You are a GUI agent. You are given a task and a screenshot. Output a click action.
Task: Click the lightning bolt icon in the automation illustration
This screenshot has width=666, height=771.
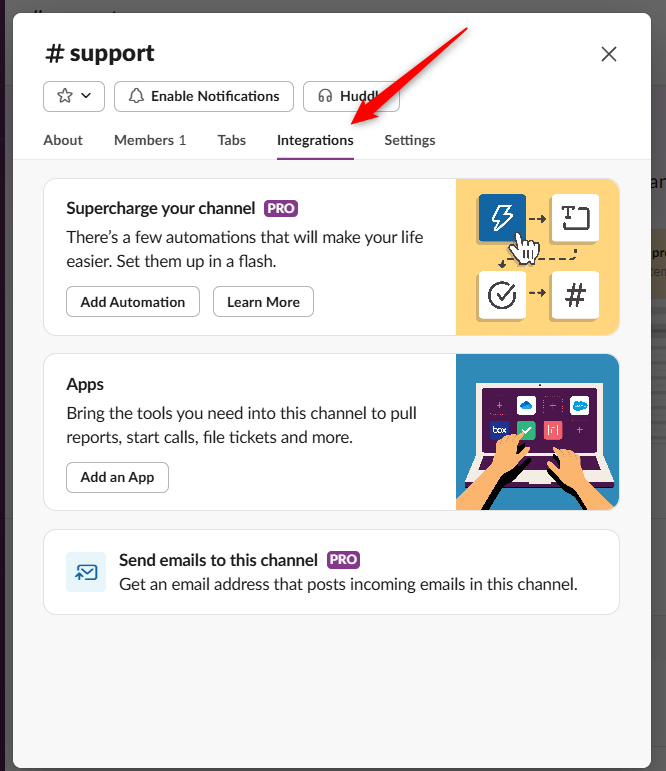502,217
